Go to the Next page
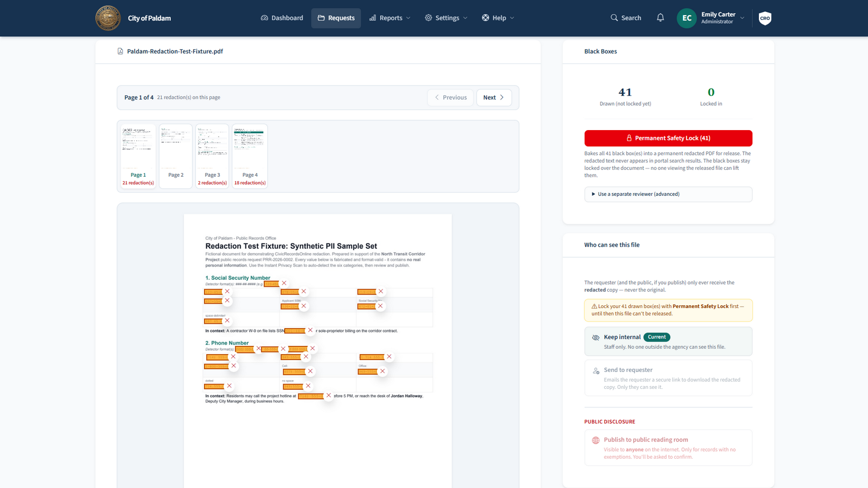 (494, 98)
